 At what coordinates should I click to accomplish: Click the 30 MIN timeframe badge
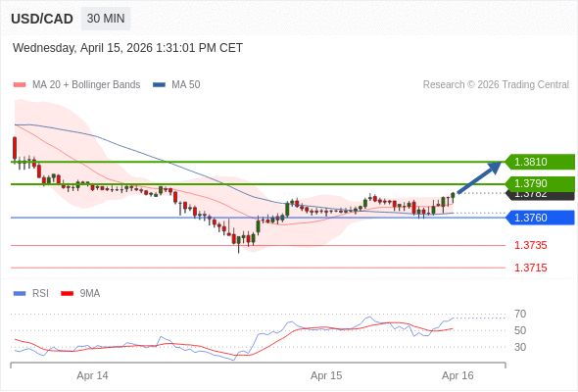tap(106, 19)
